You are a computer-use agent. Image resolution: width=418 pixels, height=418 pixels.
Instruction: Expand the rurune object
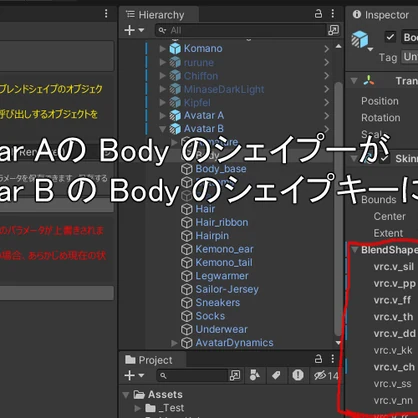click(162, 62)
